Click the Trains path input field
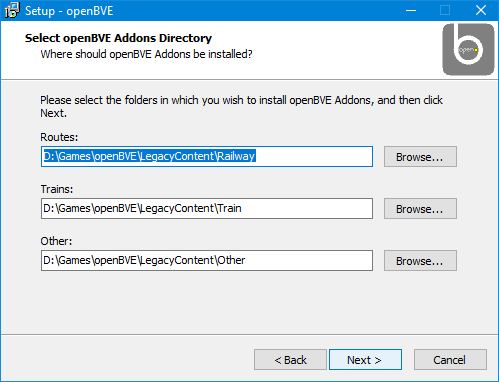Viewport: 499px width, 382px height. [x=207, y=208]
